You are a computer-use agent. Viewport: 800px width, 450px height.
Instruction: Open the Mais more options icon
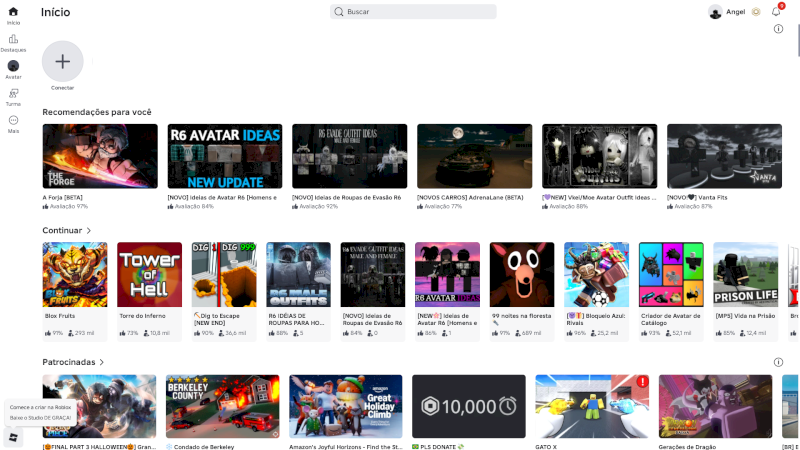[x=13, y=121]
